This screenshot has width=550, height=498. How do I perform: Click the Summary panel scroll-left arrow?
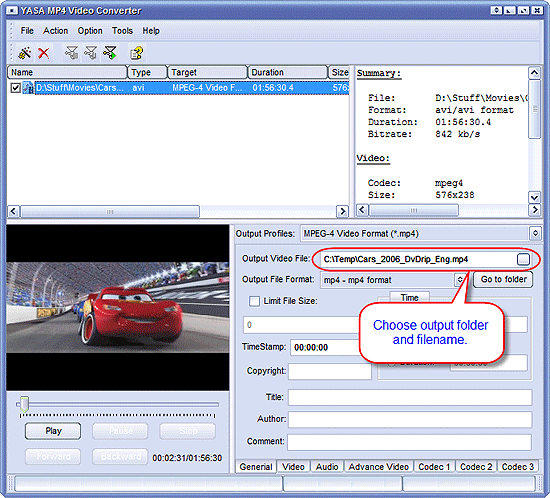coord(362,210)
